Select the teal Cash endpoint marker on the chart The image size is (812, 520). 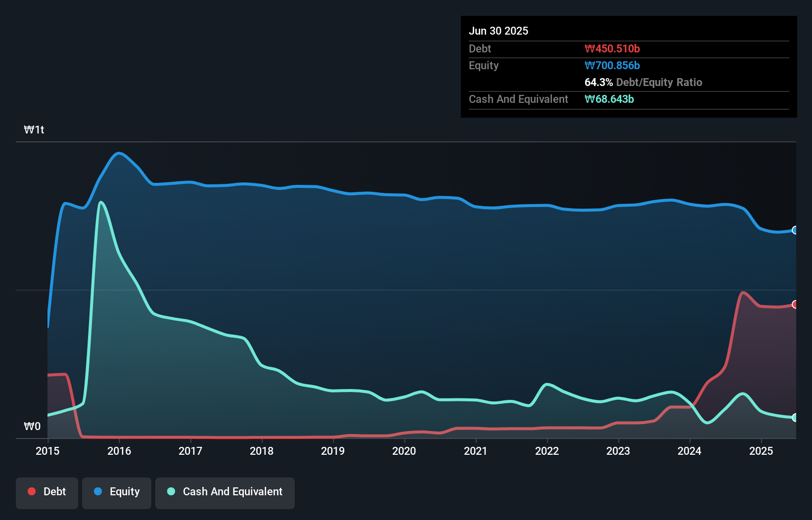(794, 418)
